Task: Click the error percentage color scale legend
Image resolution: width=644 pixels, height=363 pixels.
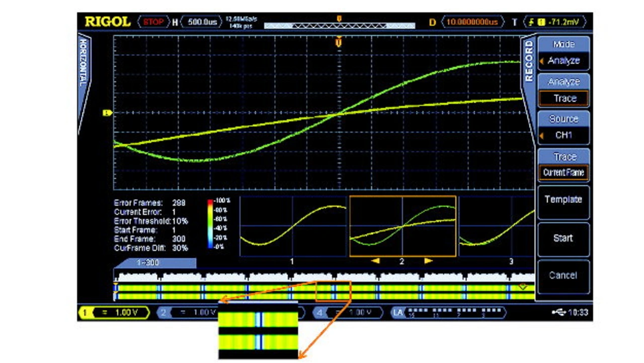Action: tap(219, 224)
